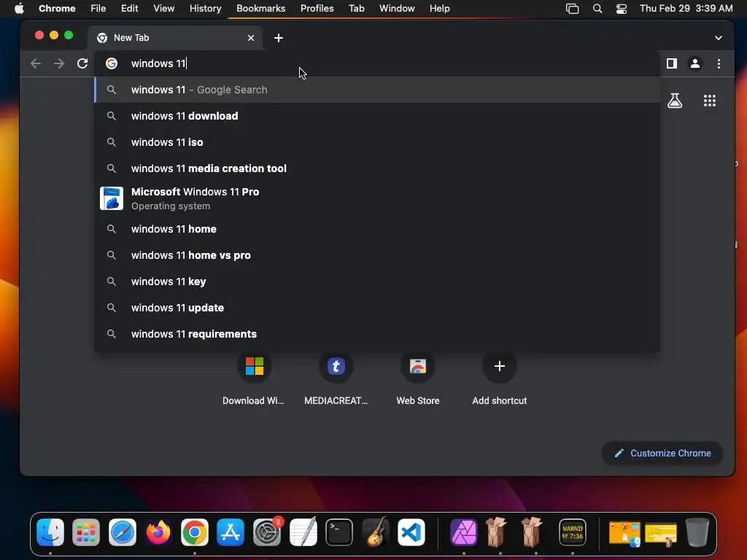Open the Window menu

397,8
